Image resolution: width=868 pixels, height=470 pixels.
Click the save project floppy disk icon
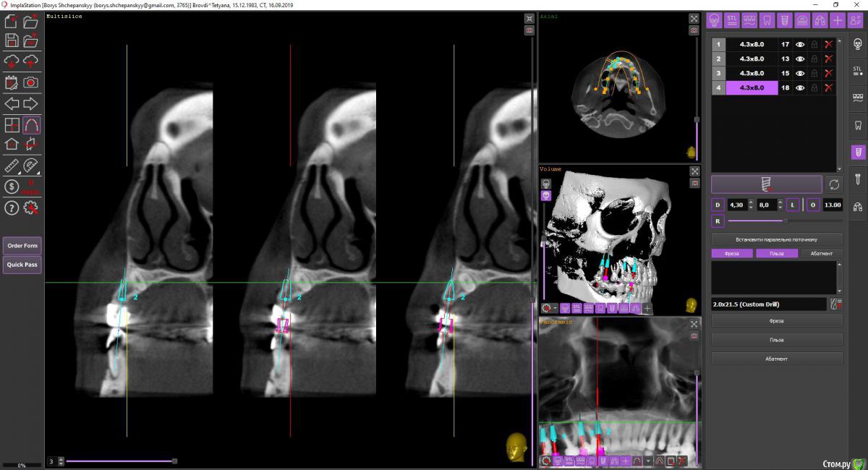[12, 41]
